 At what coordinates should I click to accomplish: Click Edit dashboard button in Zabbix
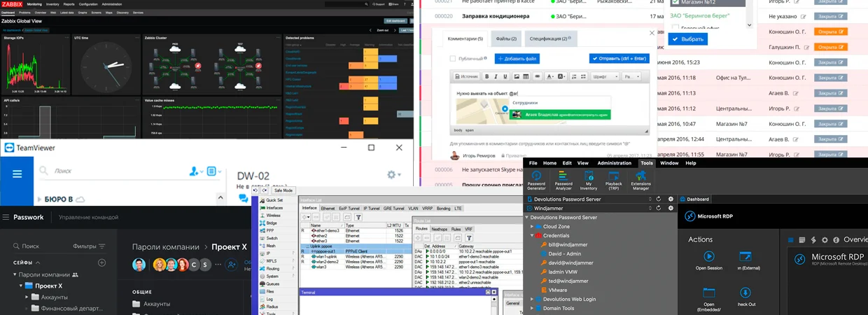click(395, 21)
